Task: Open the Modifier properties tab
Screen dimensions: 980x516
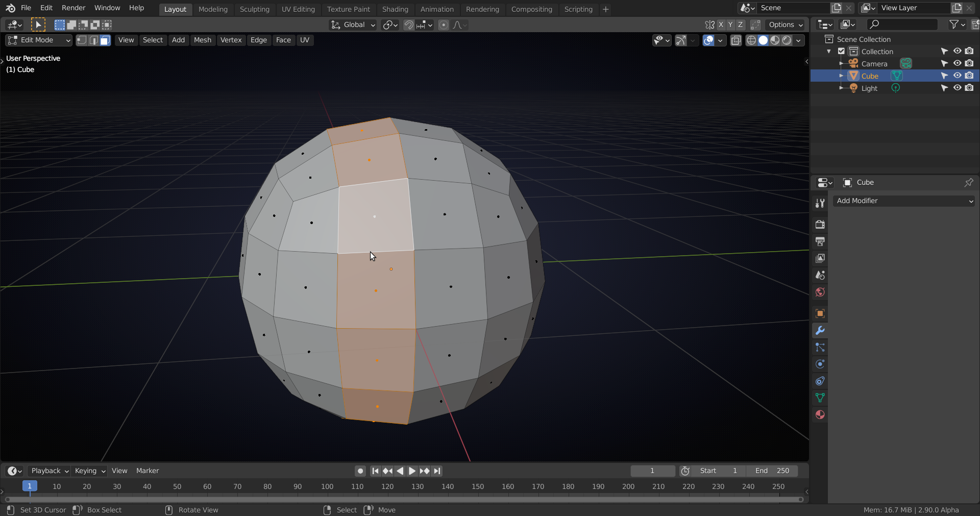Action: (x=820, y=331)
